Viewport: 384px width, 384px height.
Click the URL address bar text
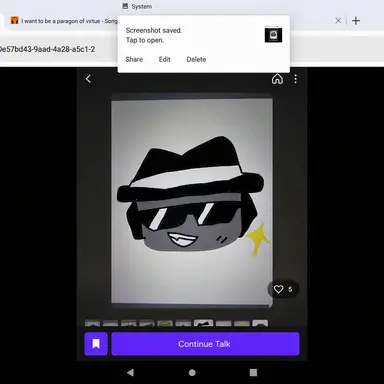click(47, 49)
